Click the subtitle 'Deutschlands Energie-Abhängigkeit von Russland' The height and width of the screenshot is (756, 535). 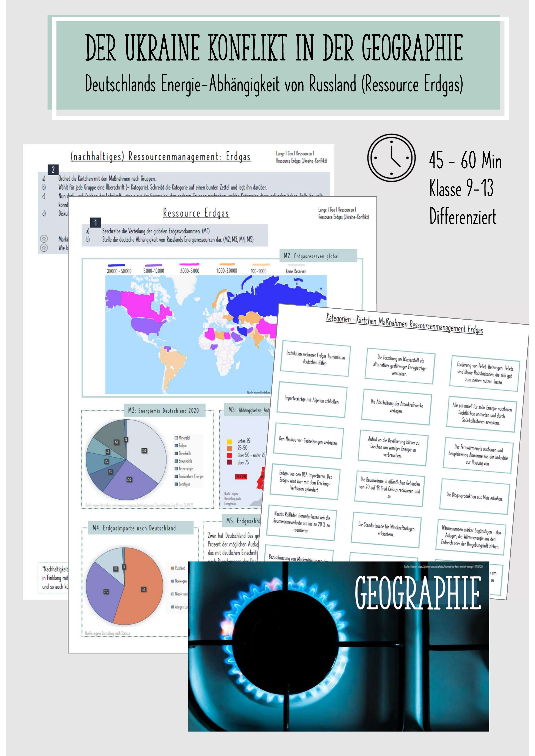point(275,84)
